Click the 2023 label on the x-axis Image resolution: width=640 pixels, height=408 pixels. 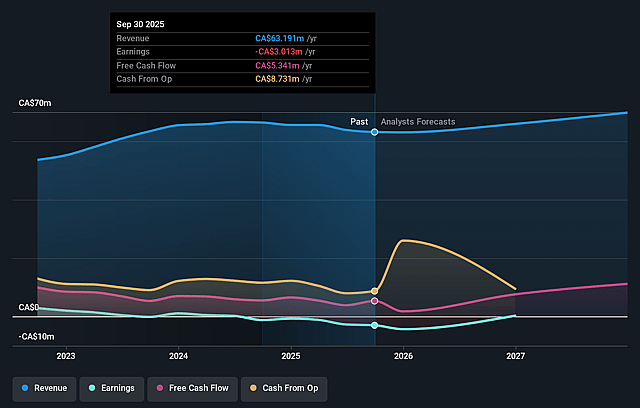(66, 355)
